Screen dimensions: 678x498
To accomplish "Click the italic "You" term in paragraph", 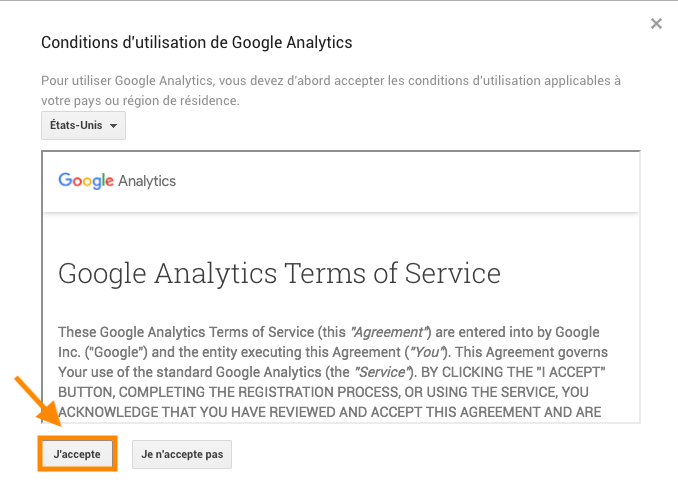I will [x=427, y=352].
